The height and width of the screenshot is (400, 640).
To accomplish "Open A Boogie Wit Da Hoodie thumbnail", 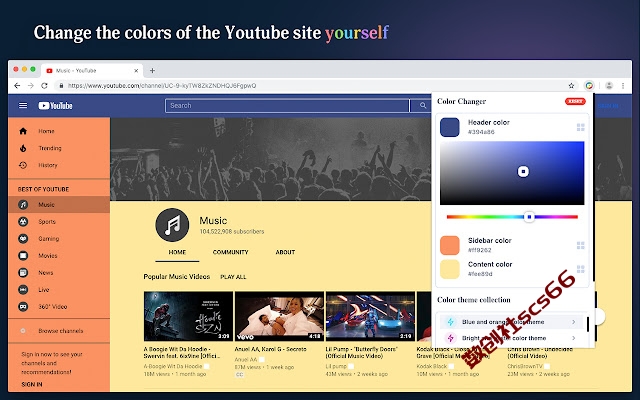I will 188,316.
